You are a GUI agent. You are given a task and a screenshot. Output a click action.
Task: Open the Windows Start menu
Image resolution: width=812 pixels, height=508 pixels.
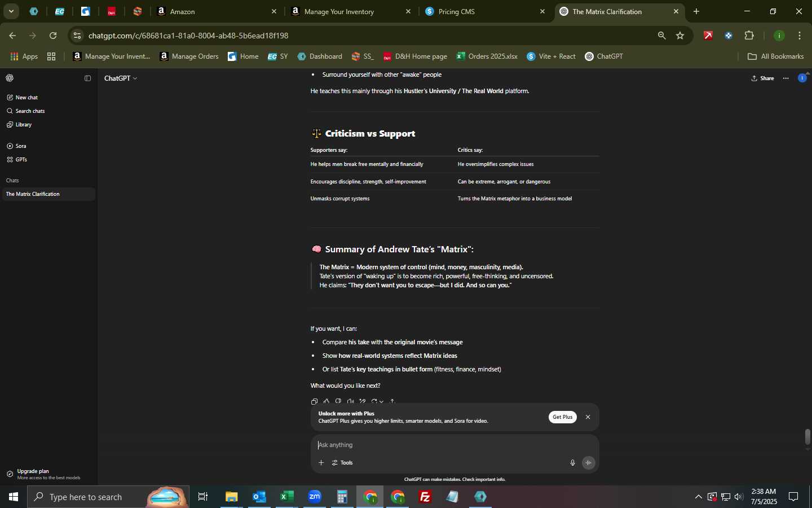tap(14, 497)
